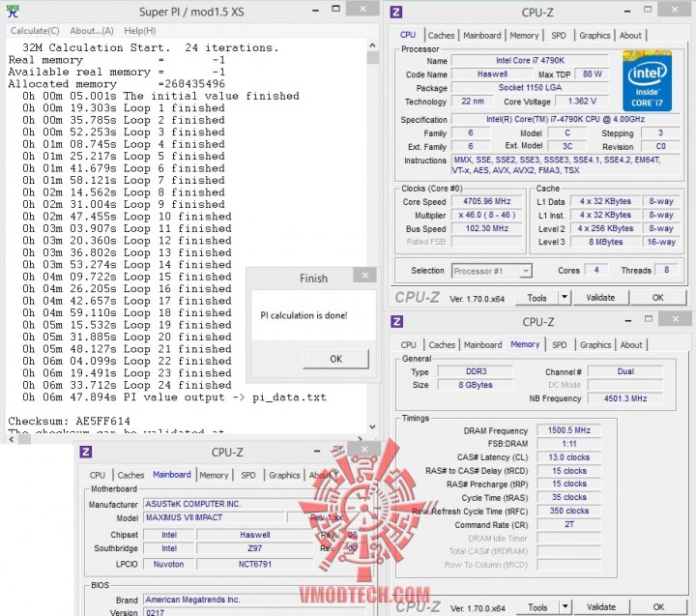Viewport: 696px width, 616px height.
Task: Select Caches tab in the Memory CPU-Z window
Action: click(442, 344)
